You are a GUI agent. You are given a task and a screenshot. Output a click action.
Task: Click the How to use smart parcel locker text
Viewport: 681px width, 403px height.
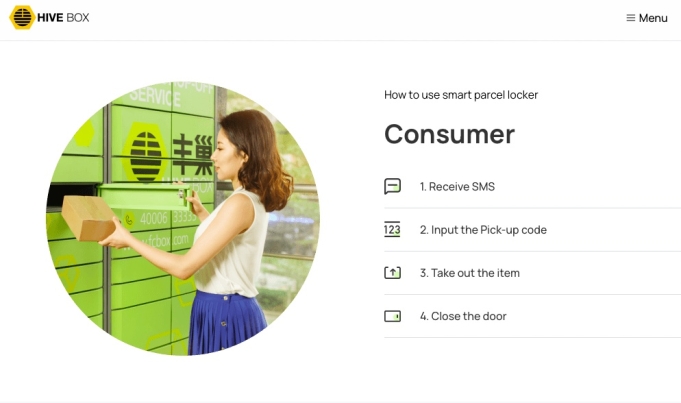(461, 95)
